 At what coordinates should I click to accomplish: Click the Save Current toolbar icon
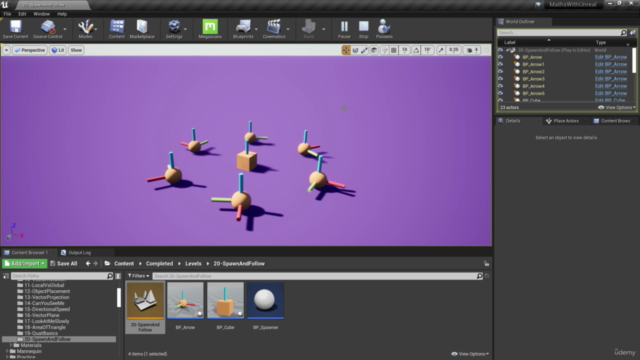pos(15,29)
